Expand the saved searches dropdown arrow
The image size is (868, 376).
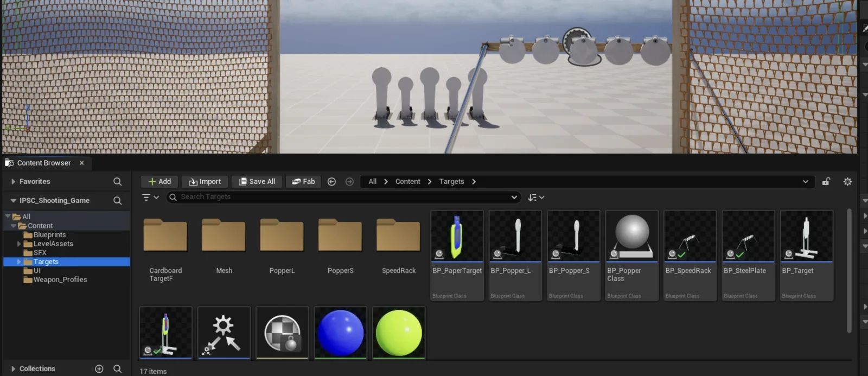click(x=514, y=197)
